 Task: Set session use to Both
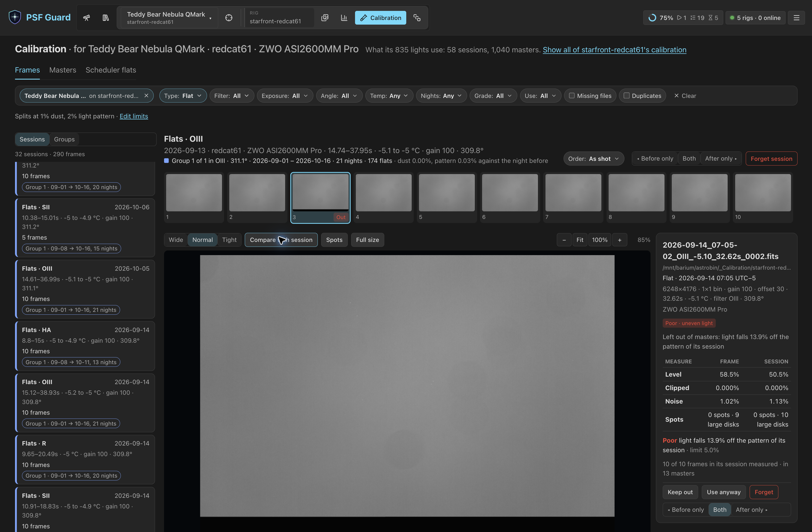689,159
